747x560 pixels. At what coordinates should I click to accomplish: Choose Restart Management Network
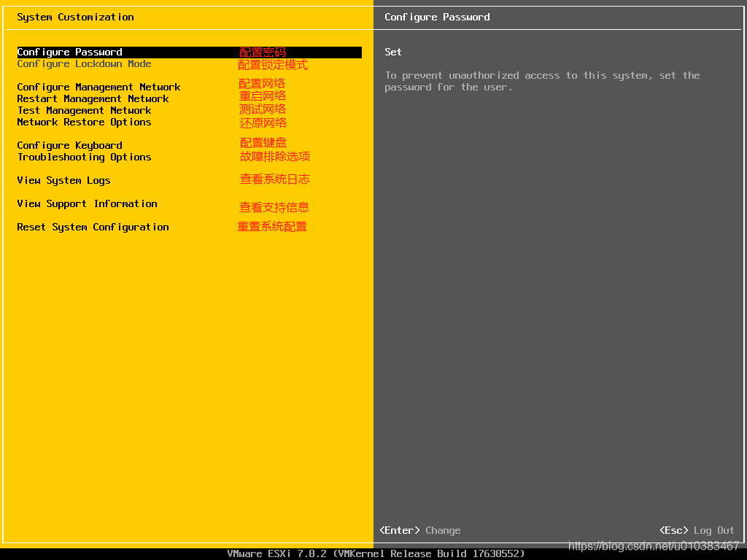93,99
